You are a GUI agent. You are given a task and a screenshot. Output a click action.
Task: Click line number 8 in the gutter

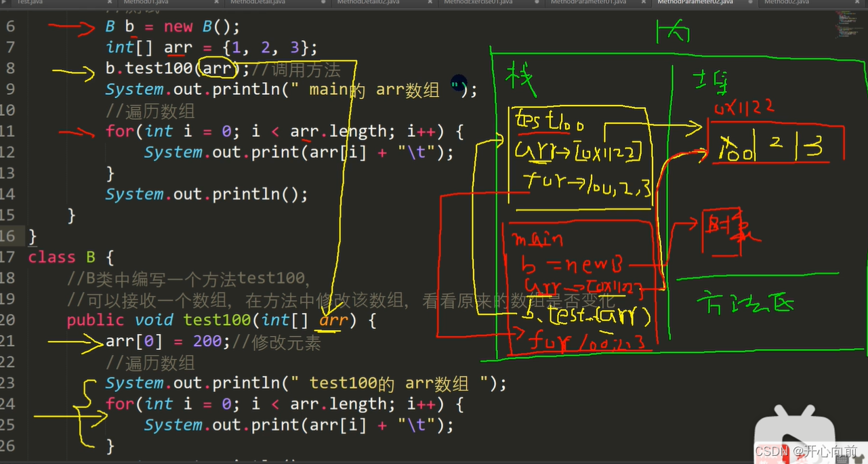point(10,69)
